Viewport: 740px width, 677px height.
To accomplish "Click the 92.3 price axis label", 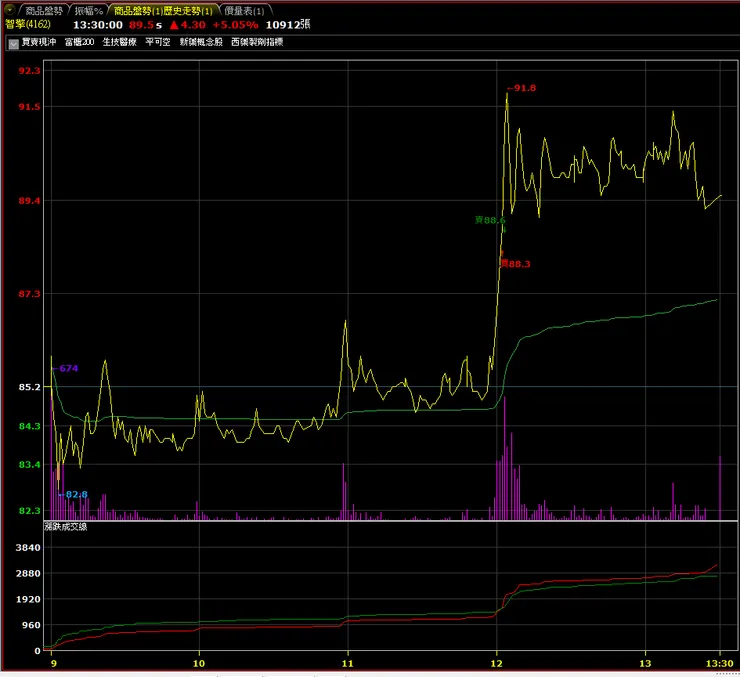I will pyautogui.click(x=29, y=71).
